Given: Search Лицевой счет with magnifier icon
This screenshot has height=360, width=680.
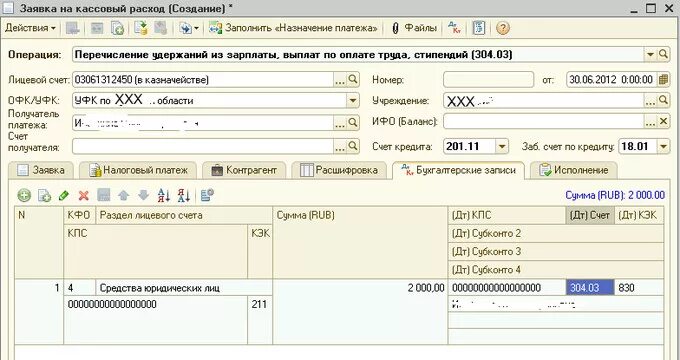Looking at the screenshot, I should pos(353,79).
